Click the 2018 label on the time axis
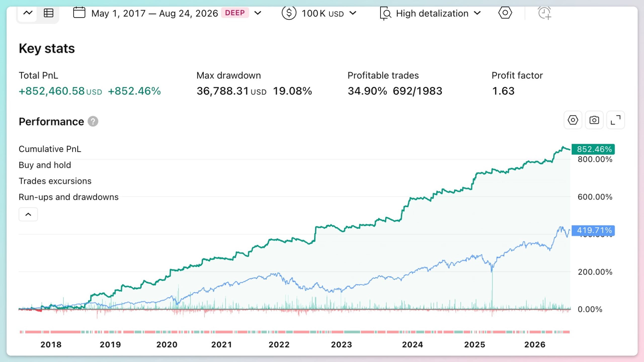The height and width of the screenshot is (362, 644). pyautogui.click(x=51, y=345)
